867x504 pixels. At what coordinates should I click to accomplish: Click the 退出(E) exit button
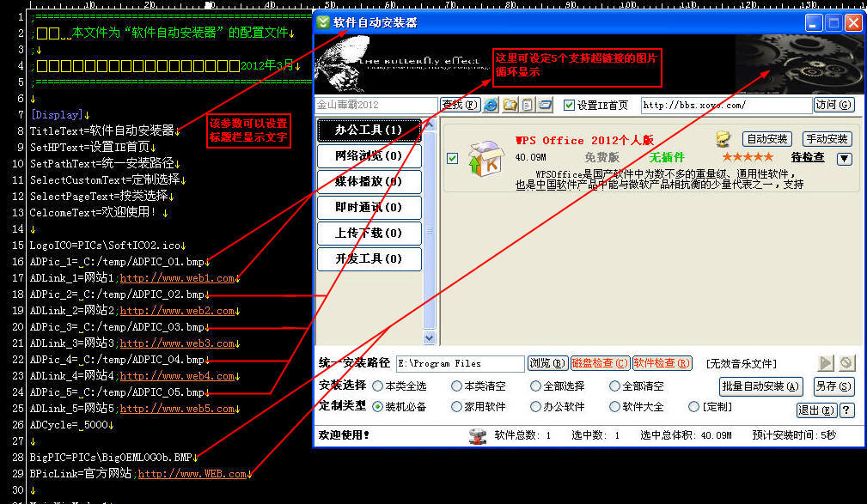(x=816, y=410)
